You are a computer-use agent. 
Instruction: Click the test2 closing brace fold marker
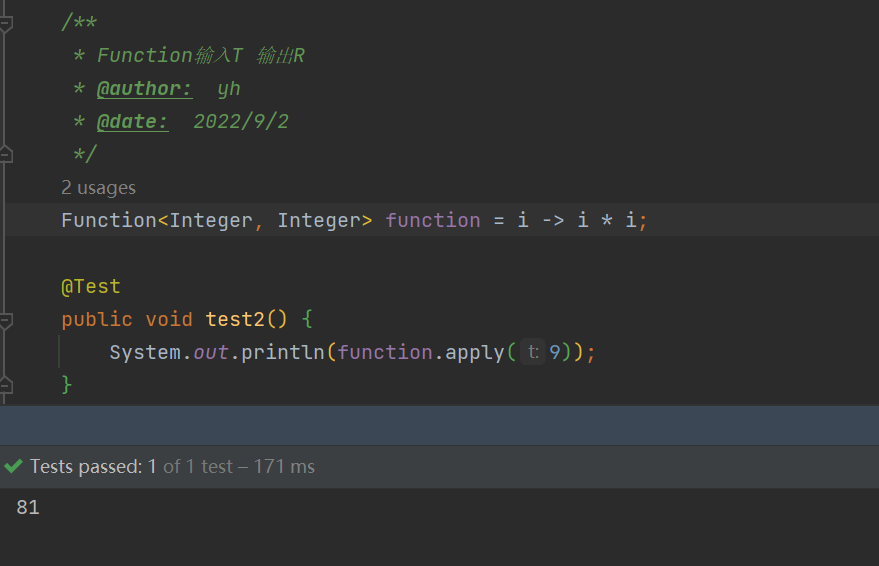tap(6, 386)
